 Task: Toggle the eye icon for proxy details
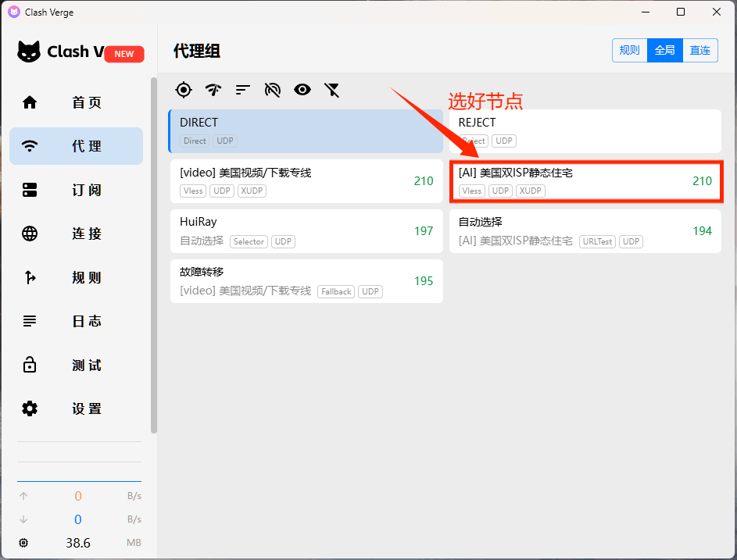pyautogui.click(x=302, y=90)
